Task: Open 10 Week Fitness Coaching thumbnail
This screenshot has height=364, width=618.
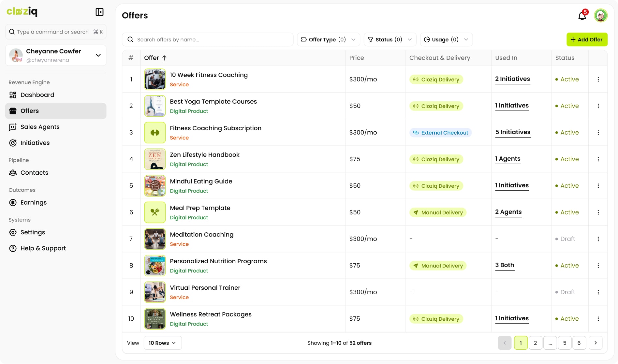Action: [155, 79]
